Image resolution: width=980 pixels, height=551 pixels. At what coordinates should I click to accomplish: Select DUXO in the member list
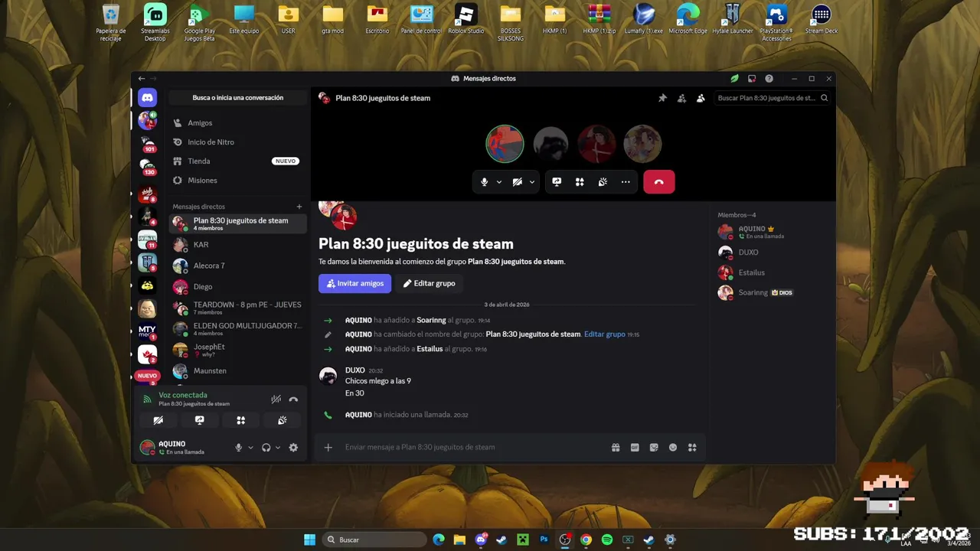(773, 252)
